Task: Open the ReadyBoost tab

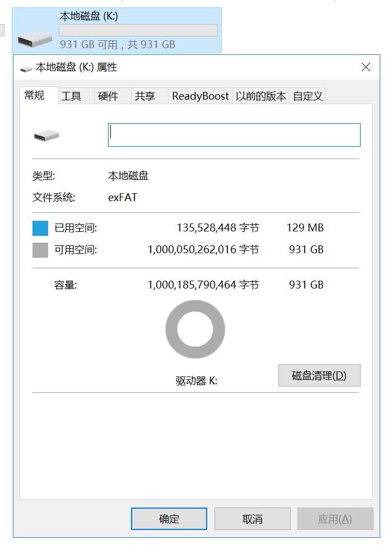Action: click(200, 96)
